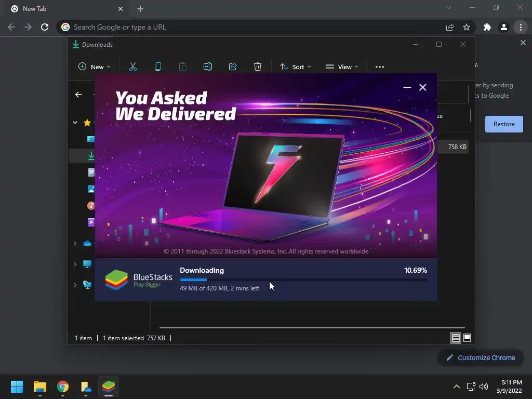Dismiss the Chrome restore bubble with X
Viewport: 532px width, 399px height.
pyautogui.click(x=523, y=43)
